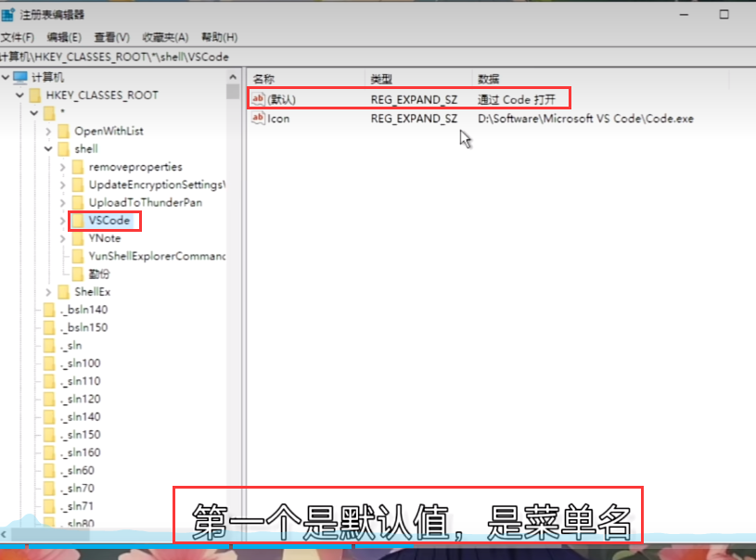Open the 编辑(E) menu

64,37
